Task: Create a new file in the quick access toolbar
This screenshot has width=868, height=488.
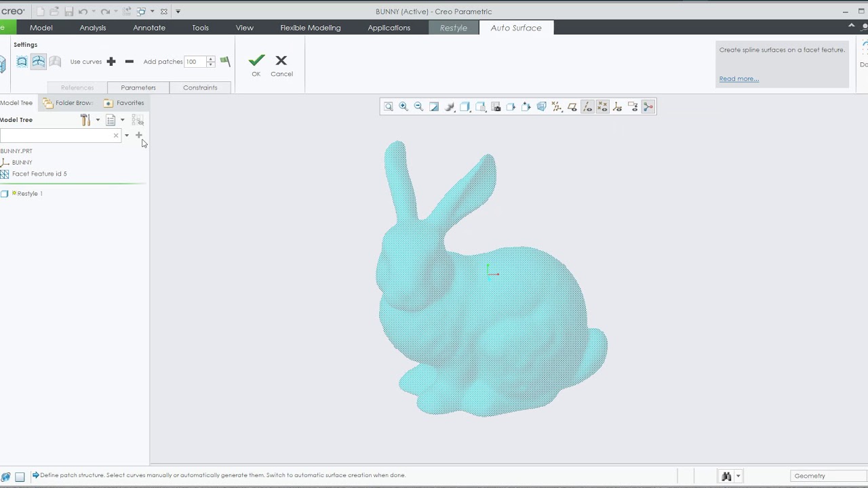Action: (x=41, y=12)
